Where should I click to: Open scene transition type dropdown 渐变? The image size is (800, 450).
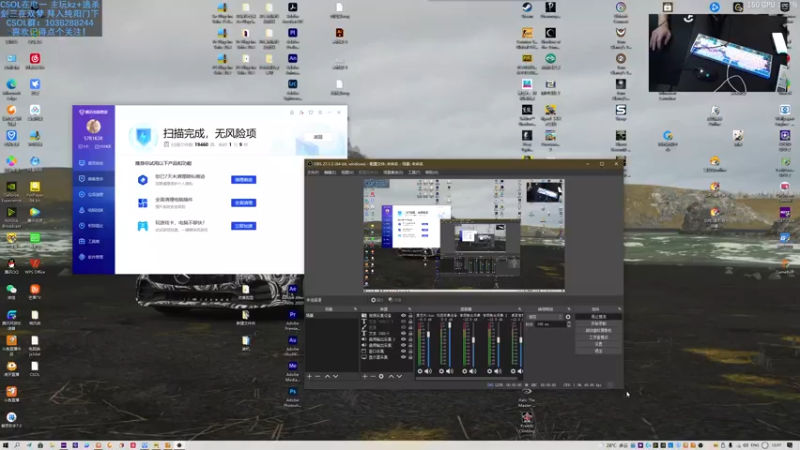point(545,317)
